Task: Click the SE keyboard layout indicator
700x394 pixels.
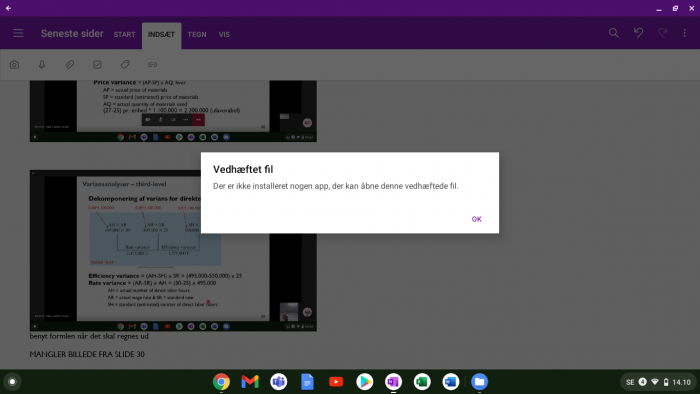Action: [x=630, y=382]
